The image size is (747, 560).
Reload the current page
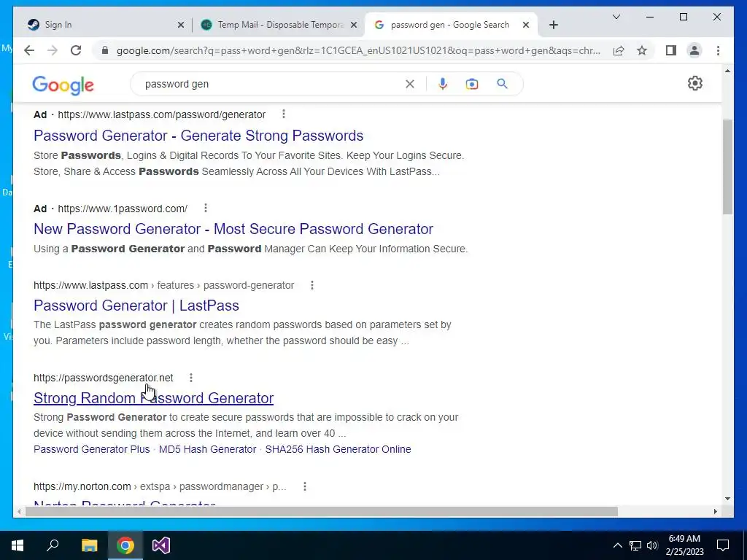point(76,50)
